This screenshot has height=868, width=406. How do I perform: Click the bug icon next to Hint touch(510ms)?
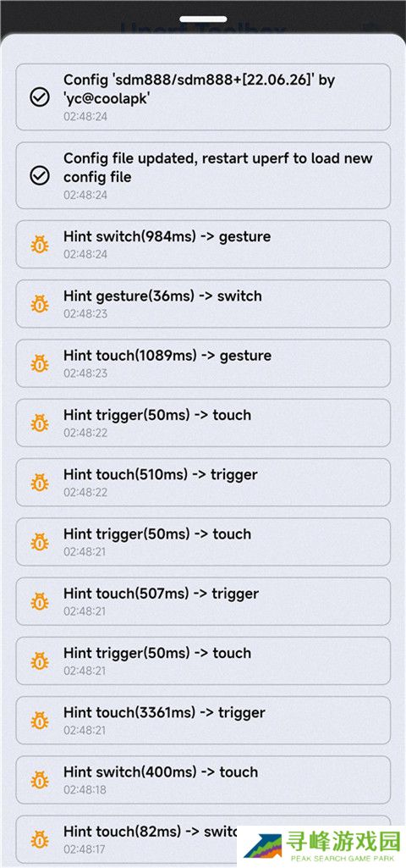39,482
